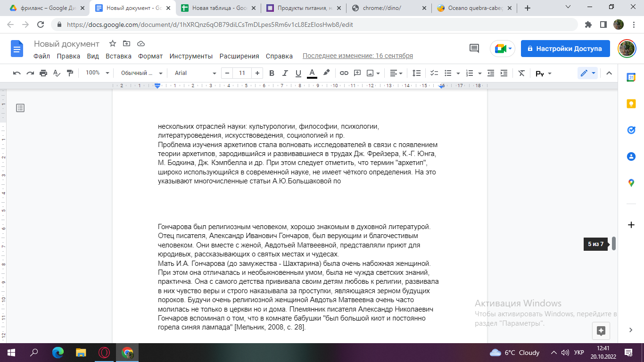Open the Инструменты menu

191,56
